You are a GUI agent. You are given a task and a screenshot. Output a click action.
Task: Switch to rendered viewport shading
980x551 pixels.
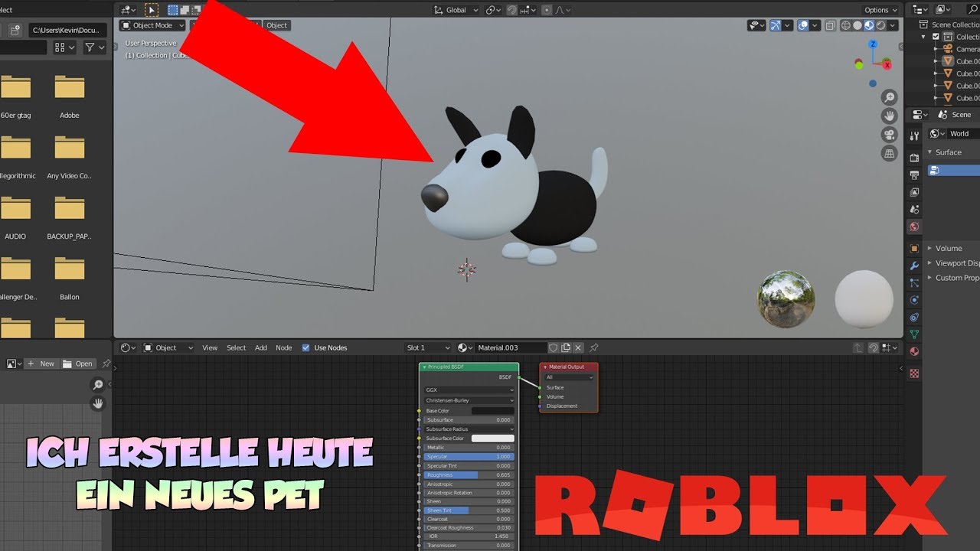coord(880,25)
